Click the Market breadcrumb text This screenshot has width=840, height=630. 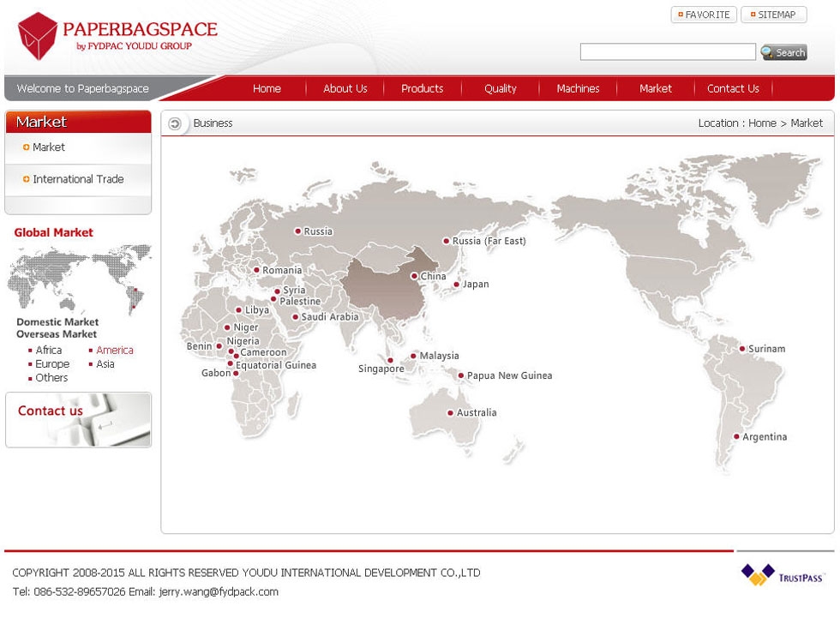[807, 123]
